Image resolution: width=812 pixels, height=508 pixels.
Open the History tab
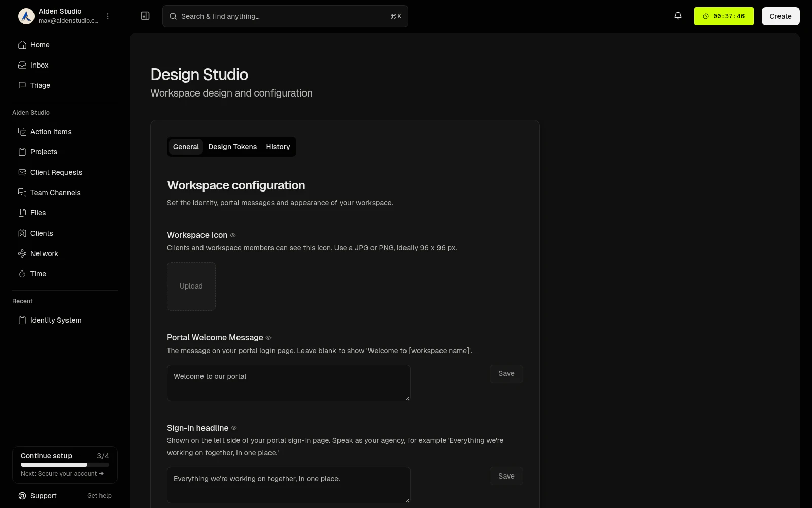(278, 147)
